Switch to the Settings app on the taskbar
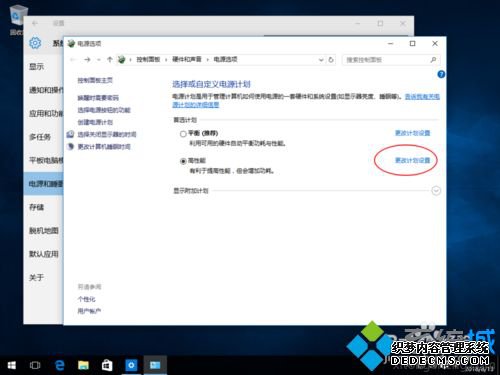 (x=131, y=365)
